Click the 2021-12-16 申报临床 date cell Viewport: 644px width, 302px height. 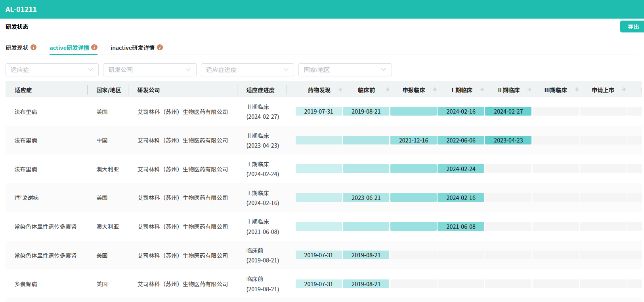point(413,141)
